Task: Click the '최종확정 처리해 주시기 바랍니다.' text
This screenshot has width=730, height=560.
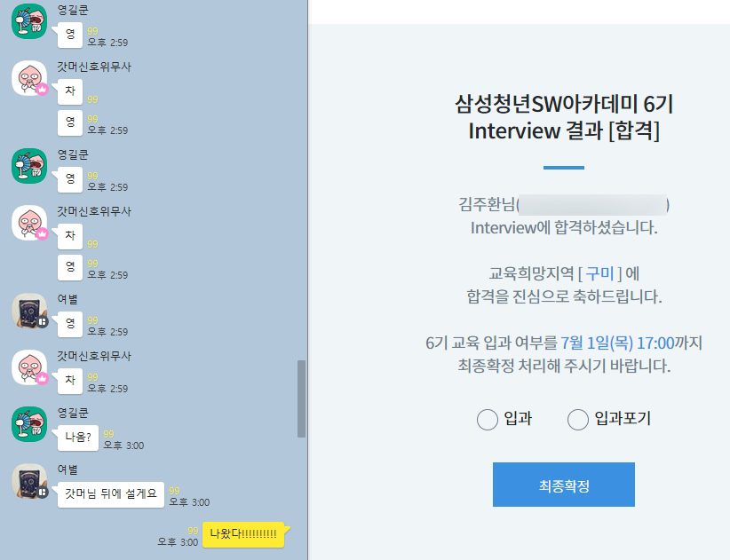Action: click(564, 366)
